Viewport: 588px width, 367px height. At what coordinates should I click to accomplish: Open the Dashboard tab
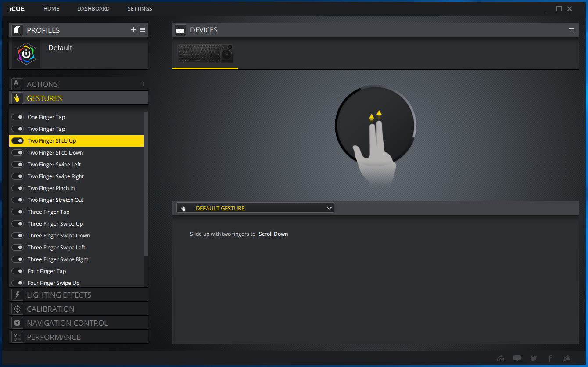(x=93, y=9)
